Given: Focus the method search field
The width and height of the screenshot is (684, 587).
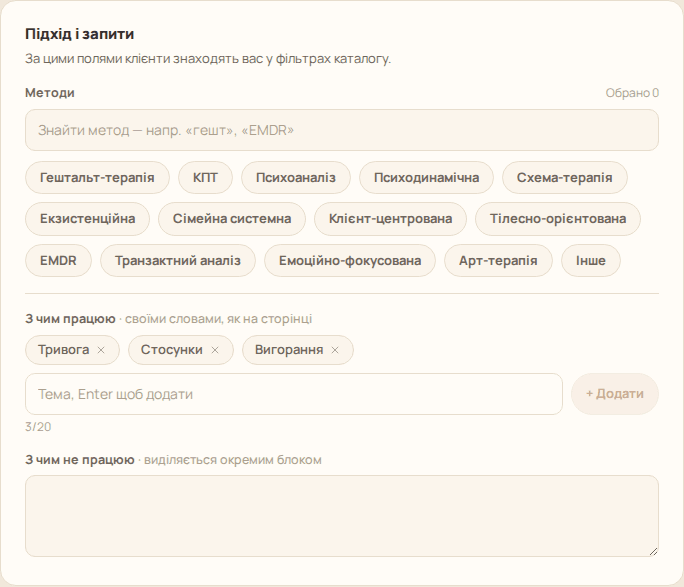Looking at the screenshot, I should click(x=342, y=130).
